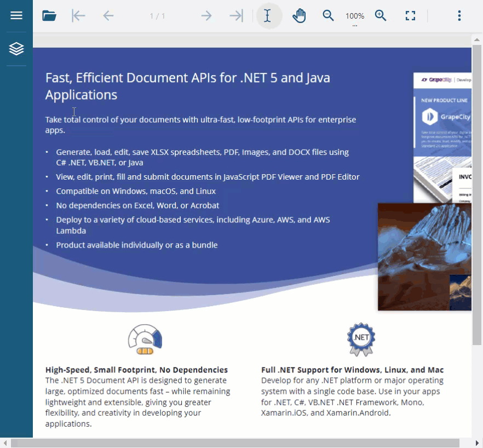
Task: Click text "Take total control of your documents"
Action: 200,125
